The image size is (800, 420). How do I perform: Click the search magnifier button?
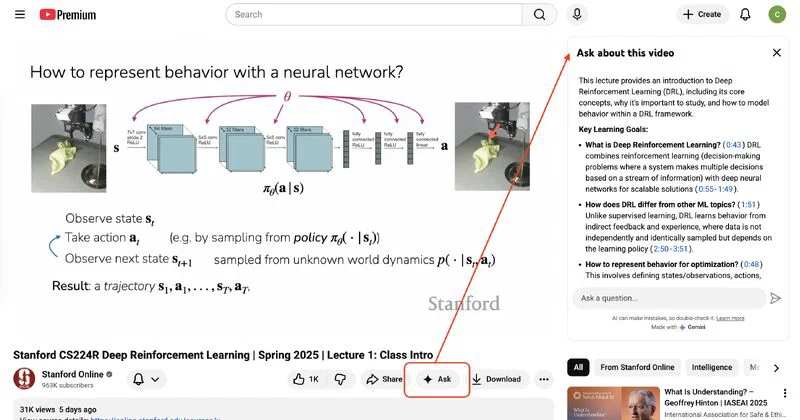pyautogui.click(x=539, y=14)
